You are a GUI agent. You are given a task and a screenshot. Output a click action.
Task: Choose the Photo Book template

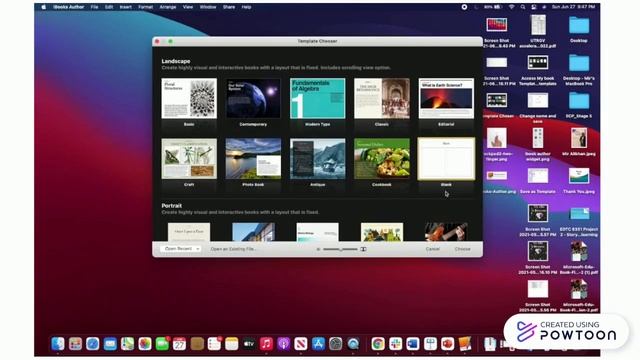click(253, 159)
